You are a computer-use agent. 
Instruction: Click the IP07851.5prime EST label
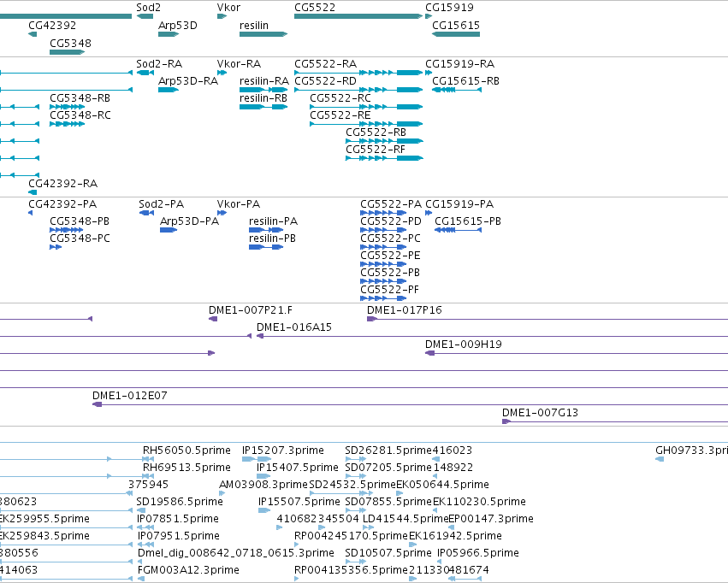coord(177,519)
